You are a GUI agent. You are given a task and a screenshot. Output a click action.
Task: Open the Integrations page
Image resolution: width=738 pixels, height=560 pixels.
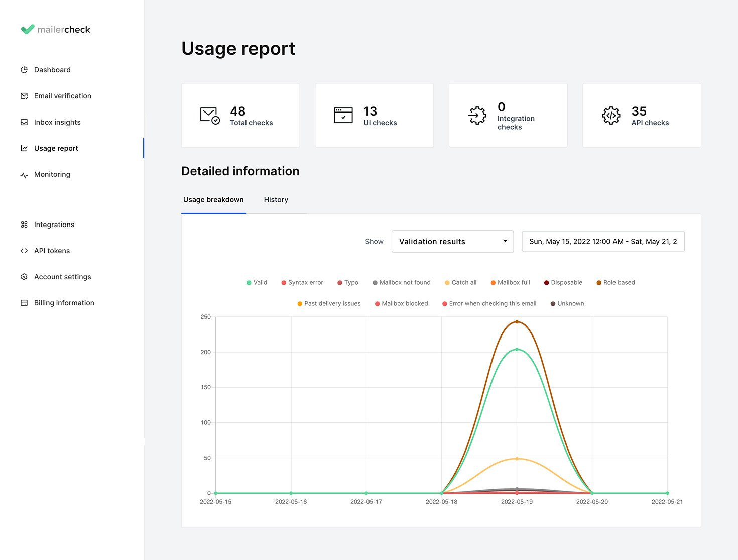54,225
